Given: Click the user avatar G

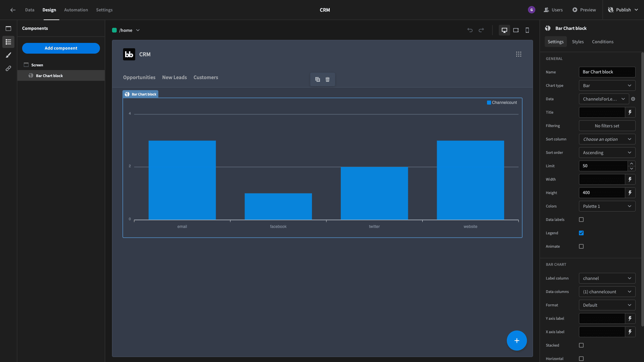Looking at the screenshot, I should click(x=532, y=10).
